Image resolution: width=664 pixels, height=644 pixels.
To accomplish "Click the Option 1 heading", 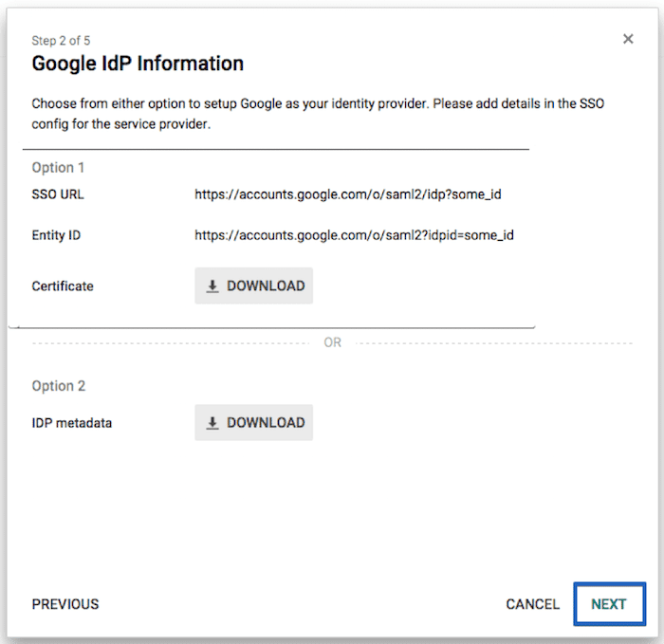I will pyautogui.click(x=58, y=168).
